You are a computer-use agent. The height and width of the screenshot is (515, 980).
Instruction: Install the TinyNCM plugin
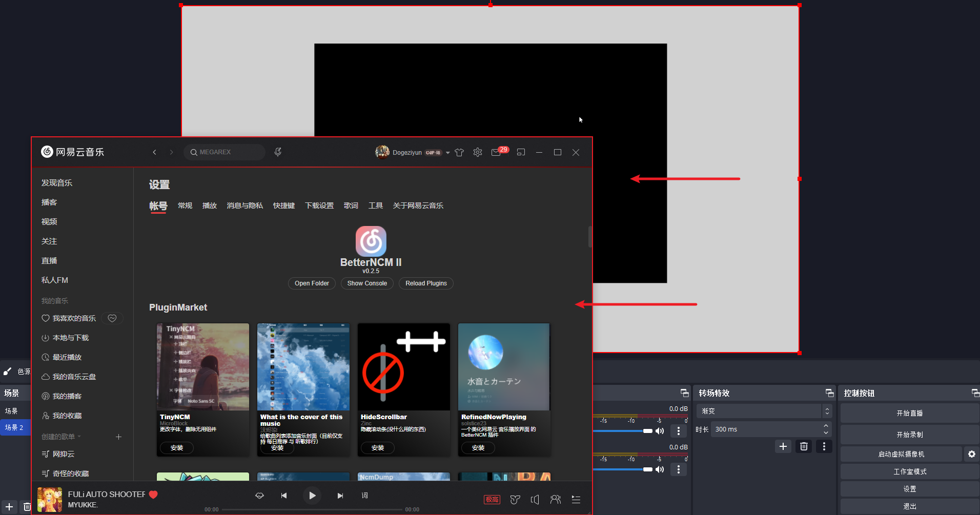coord(177,448)
